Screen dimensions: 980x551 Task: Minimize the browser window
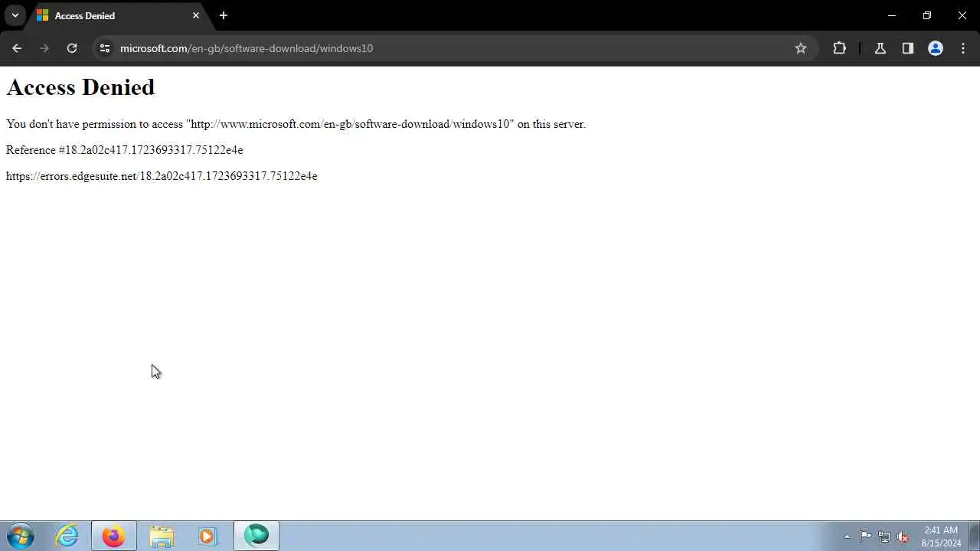point(892,15)
